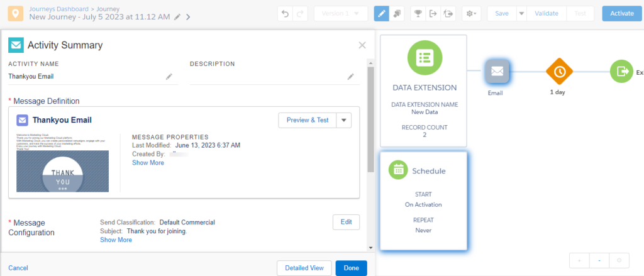Edit the activity name pencil icon
Viewport: 644px width, 276px height.
click(169, 77)
